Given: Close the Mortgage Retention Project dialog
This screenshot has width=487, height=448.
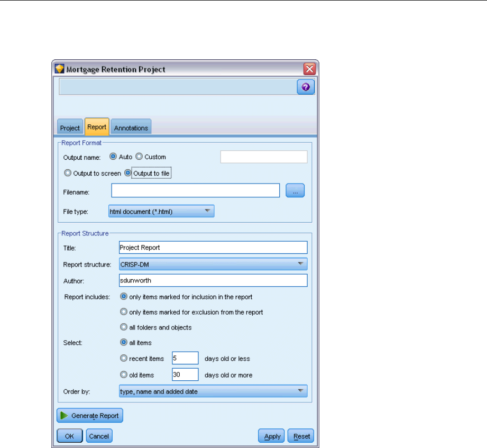Looking at the screenshot, I should point(309,69).
